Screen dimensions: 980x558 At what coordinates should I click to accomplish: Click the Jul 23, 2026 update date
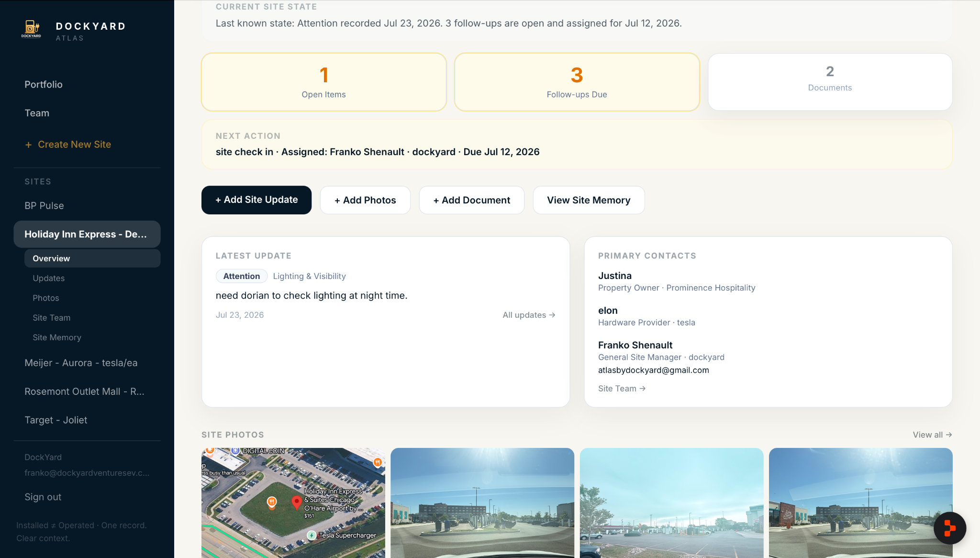click(240, 315)
